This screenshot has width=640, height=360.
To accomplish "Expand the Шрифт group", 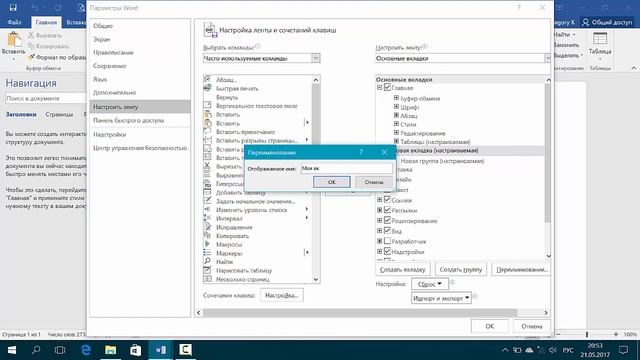I will (396, 107).
